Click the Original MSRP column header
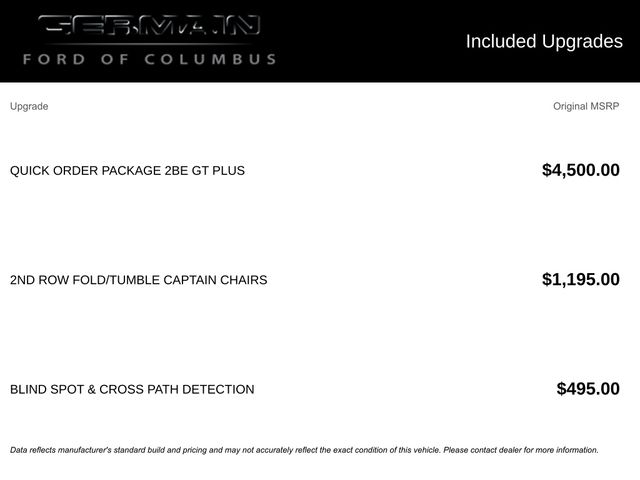640x480 pixels. point(586,106)
